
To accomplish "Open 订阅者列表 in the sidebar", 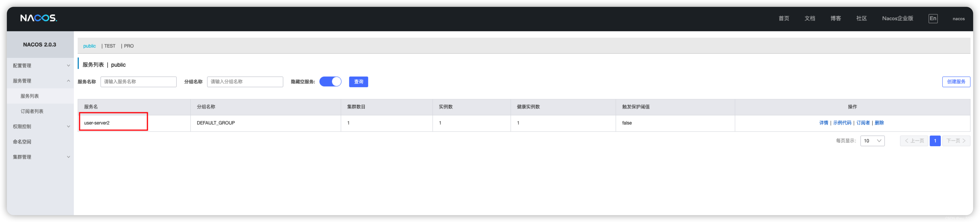I will (40, 111).
